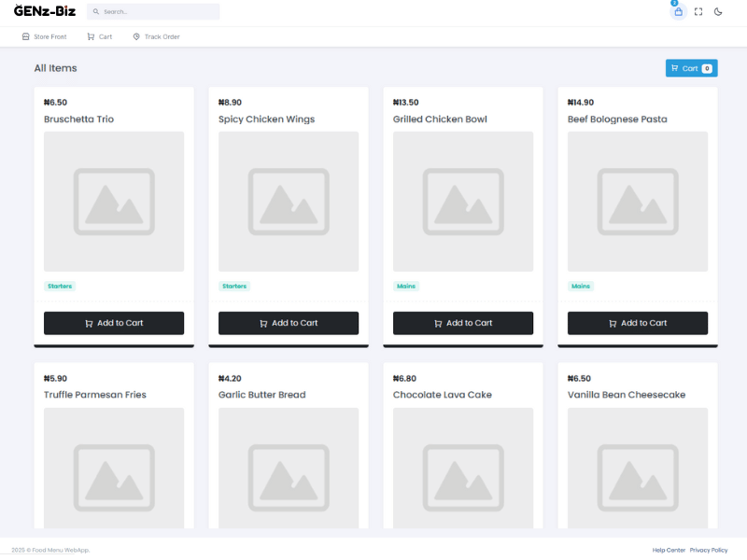The width and height of the screenshot is (747, 560).
Task: Open the Privacy Policy link
Action: 709,550
